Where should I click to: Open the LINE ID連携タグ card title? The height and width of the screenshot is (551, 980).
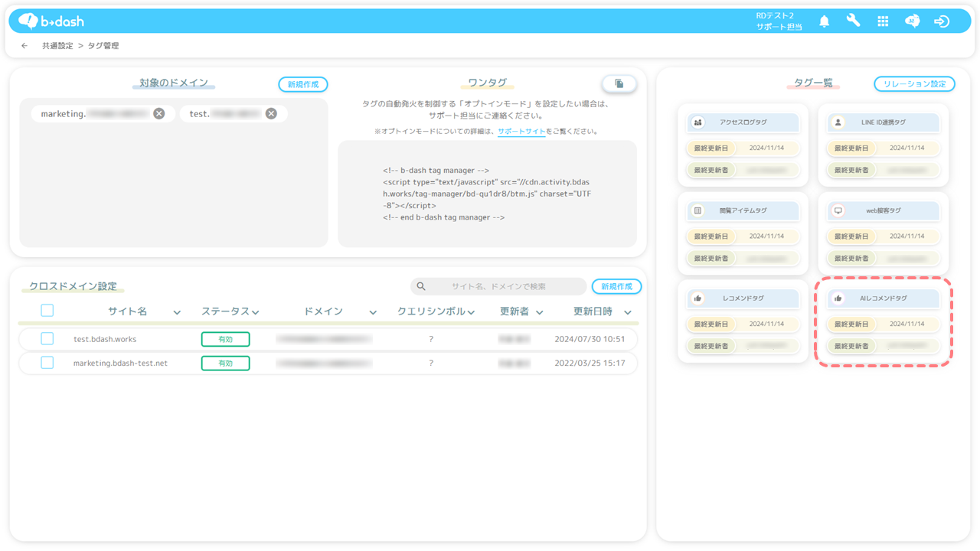(x=884, y=122)
